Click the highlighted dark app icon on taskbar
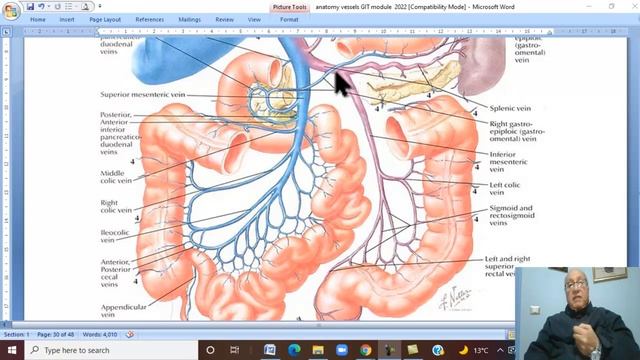The height and width of the screenshot is (360, 640). pyautogui.click(x=389, y=350)
